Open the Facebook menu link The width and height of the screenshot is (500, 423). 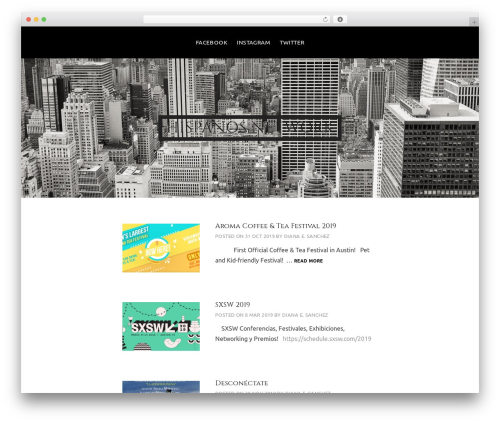[x=211, y=43]
